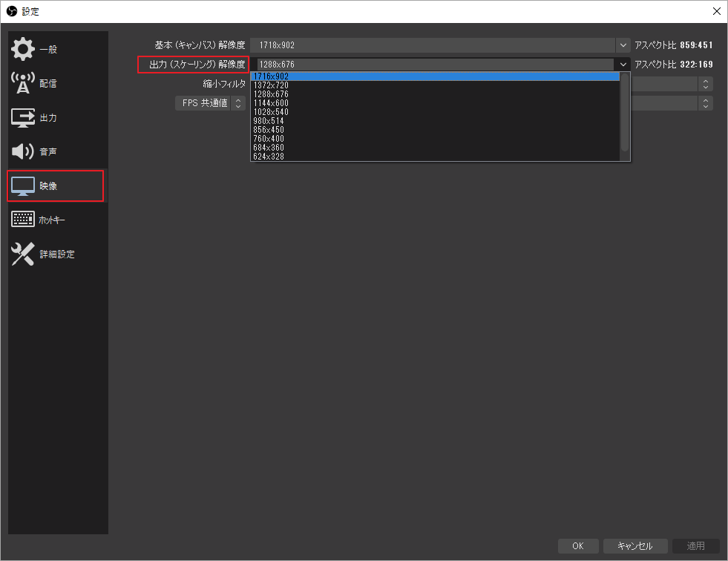Switch to 一般 settings tab label
This screenshot has height=561, width=728.
48,49
